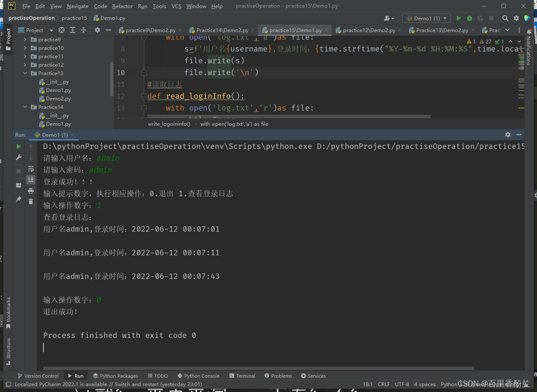This screenshot has width=537, height=392.
Task: Open the TODO tool window
Action: tap(158, 376)
